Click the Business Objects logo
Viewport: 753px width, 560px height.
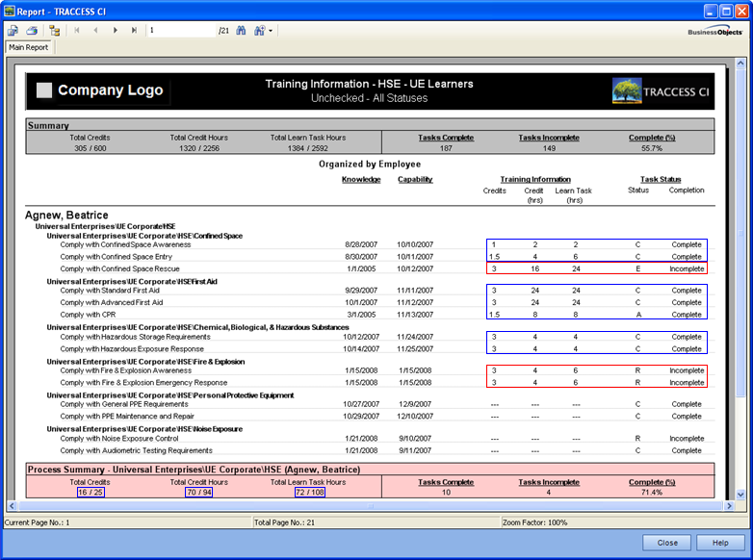tap(715, 31)
